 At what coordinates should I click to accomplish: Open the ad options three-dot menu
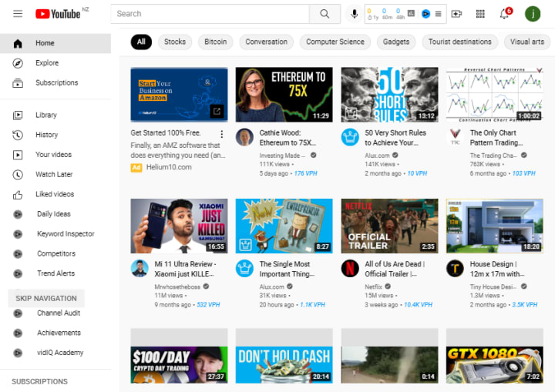point(221,134)
